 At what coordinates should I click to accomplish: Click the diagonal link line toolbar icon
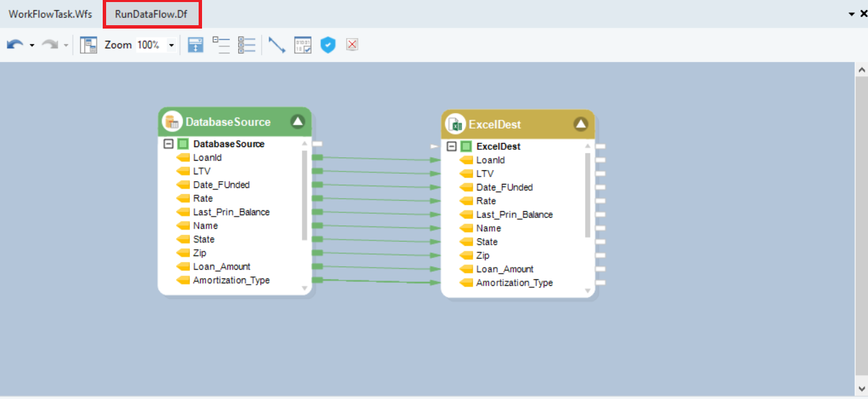(277, 45)
